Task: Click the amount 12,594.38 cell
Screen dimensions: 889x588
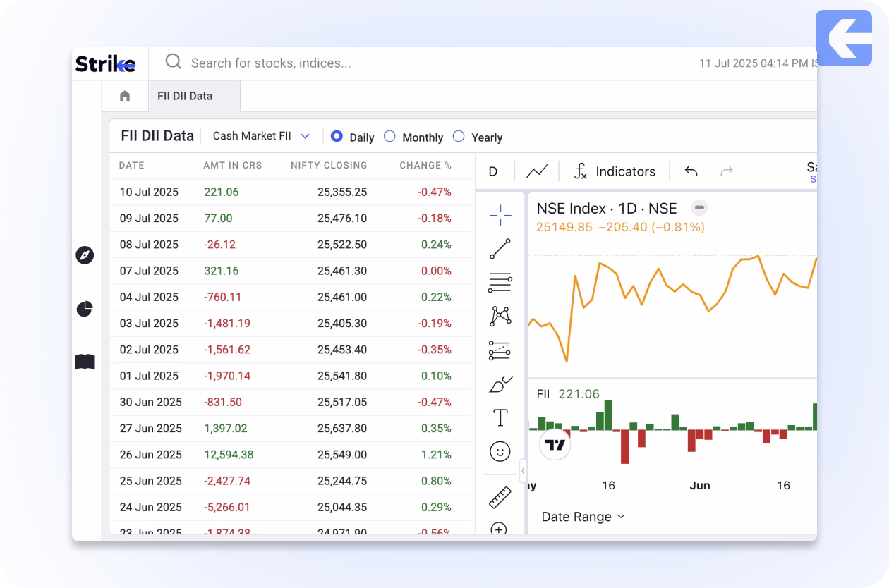Action: click(x=229, y=455)
